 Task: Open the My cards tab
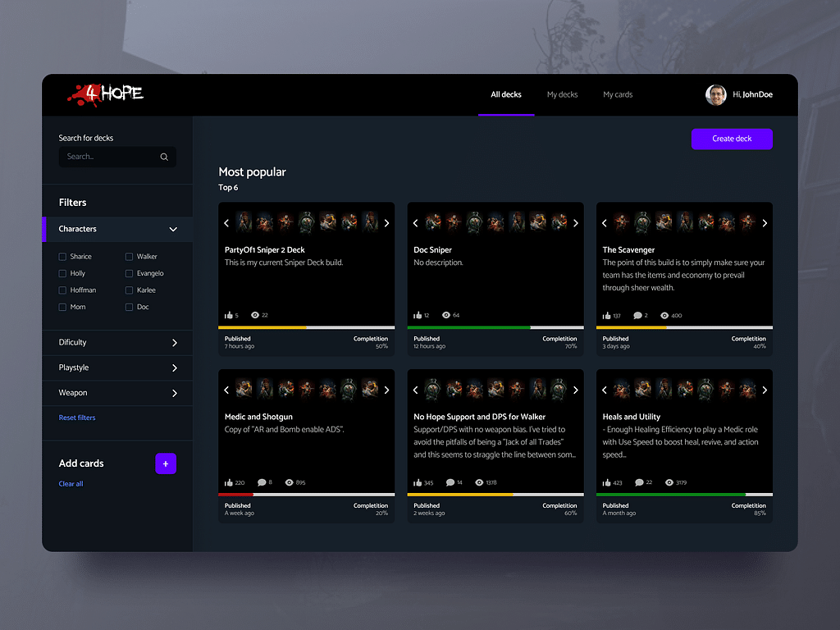pos(618,94)
